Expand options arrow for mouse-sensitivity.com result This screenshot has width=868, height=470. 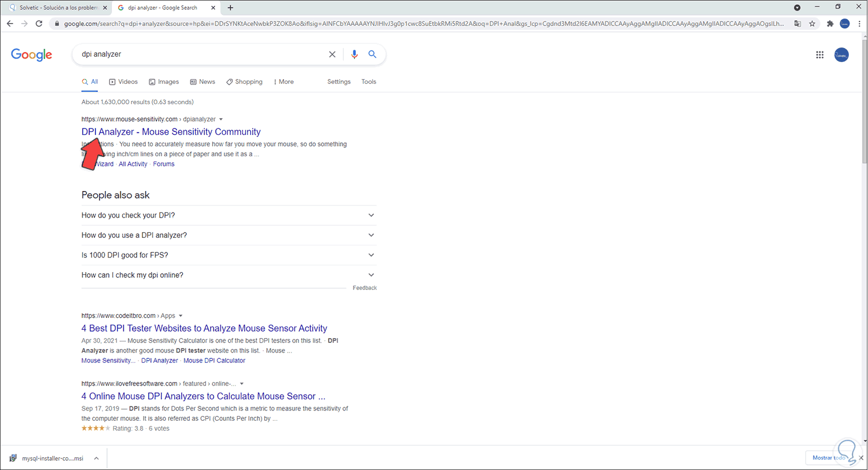221,119
